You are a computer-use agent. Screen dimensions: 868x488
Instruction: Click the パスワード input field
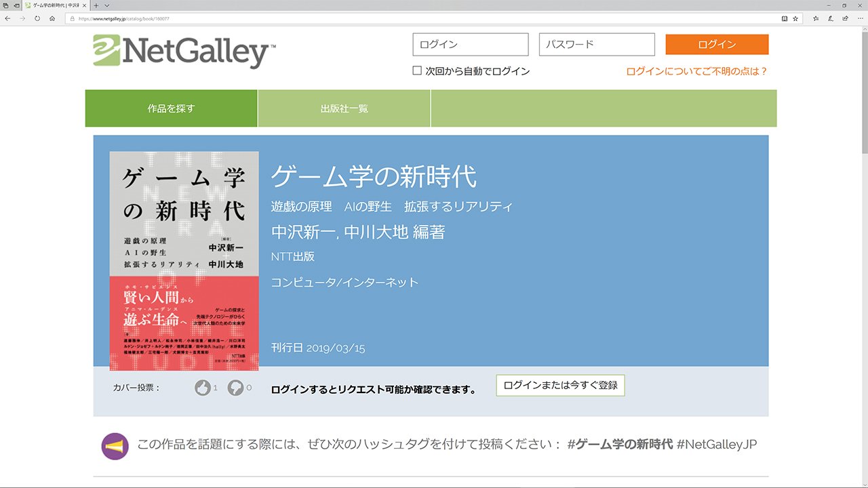pyautogui.click(x=597, y=45)
